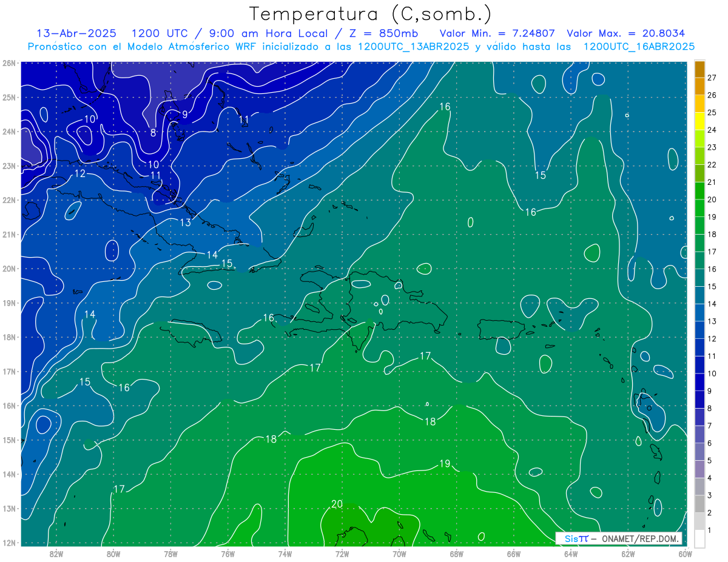Click the '60W' longitude axis label
This screenshot has height=562, width=728.
click(686, 554)
